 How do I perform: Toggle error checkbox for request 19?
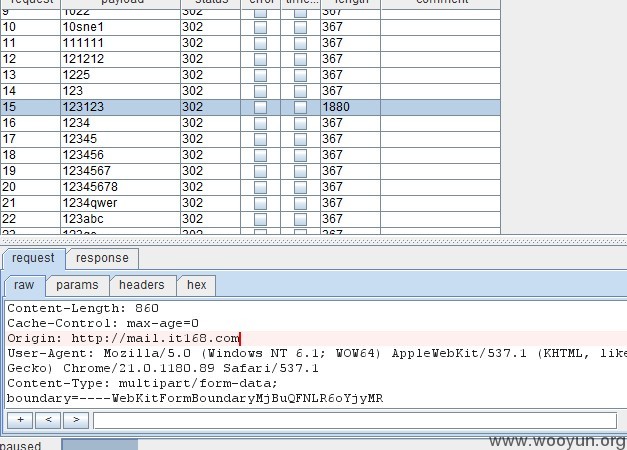tap(260, 171)
